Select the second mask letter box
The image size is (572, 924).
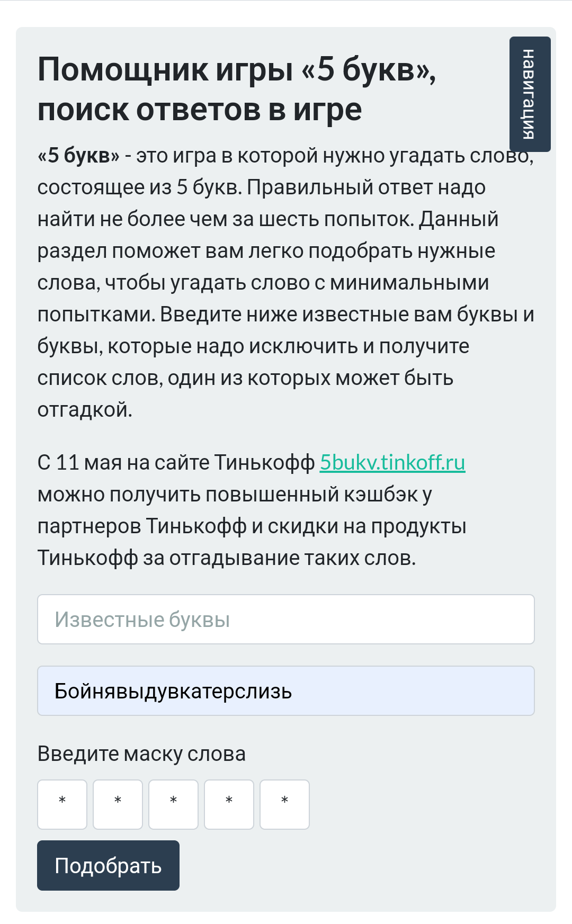tap(118, 804)
